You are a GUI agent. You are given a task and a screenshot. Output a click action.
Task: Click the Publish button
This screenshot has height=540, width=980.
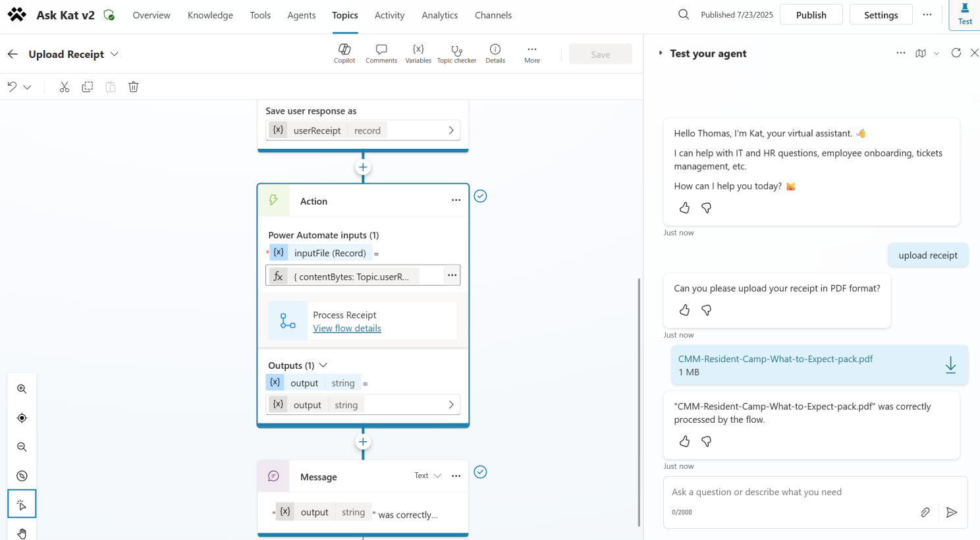click(811, 15)
